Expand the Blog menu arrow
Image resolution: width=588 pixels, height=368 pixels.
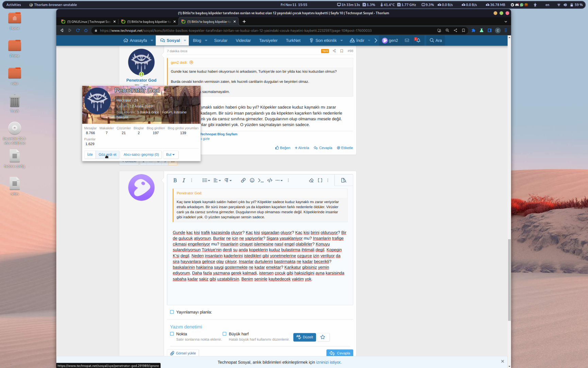pos(206,41)
